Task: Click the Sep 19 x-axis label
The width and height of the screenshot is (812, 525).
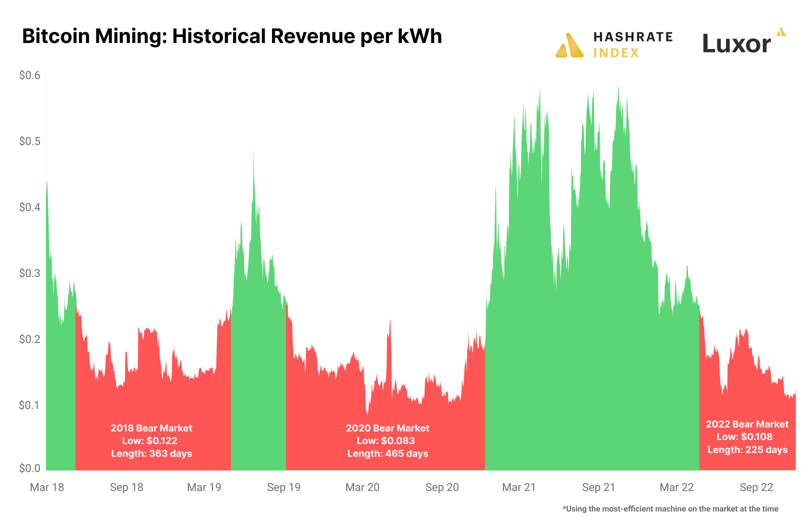Action: (x=284, y=487)
